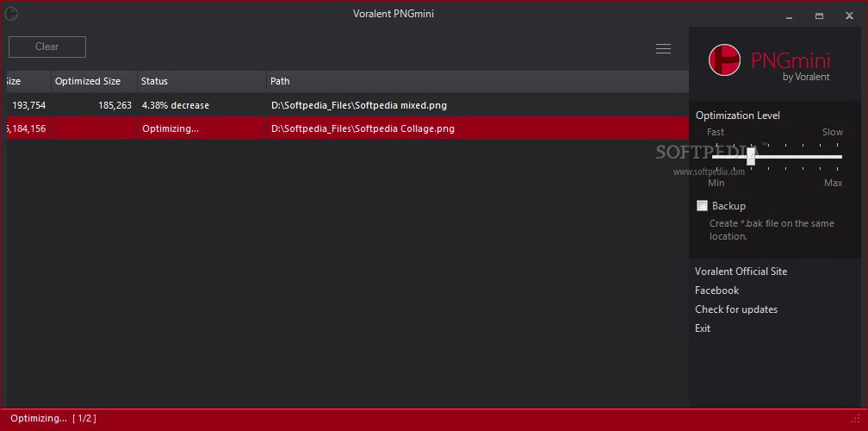
Task: Click 'Optimizing...' status cell in table
Action: [170, 128]
